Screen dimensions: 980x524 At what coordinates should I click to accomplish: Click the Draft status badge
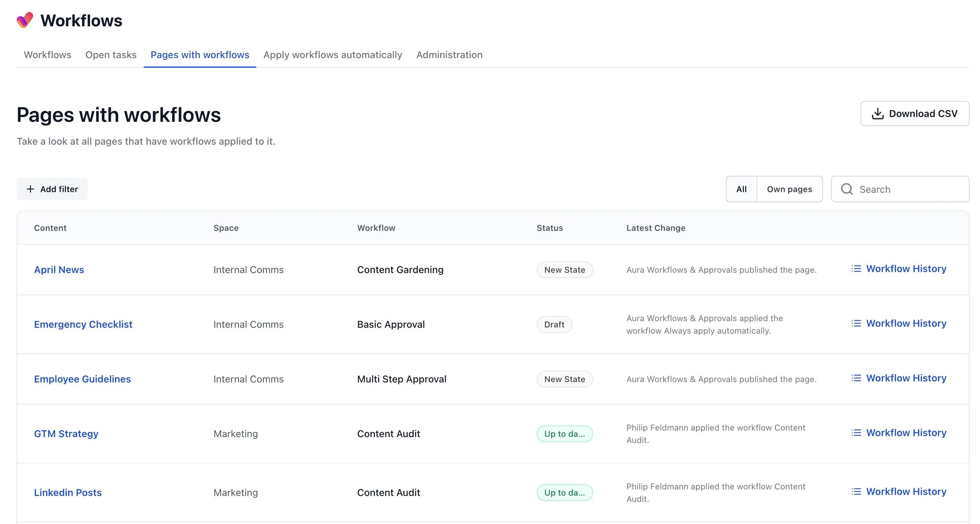[554, 324]
